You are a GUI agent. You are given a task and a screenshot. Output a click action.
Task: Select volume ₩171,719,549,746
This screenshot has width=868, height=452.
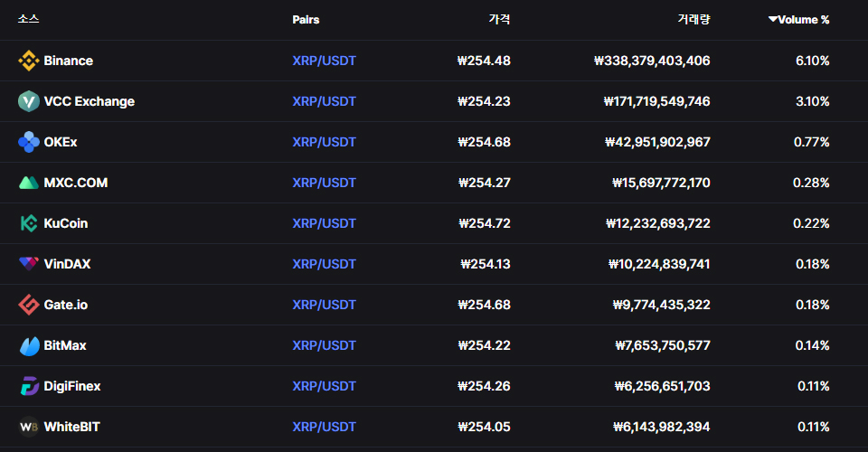coord(657,101)
